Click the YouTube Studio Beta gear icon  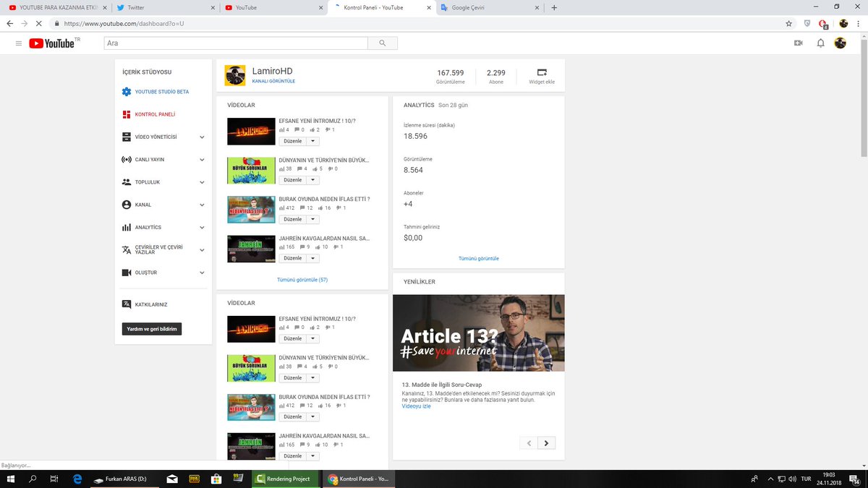(x=127, y=92)
